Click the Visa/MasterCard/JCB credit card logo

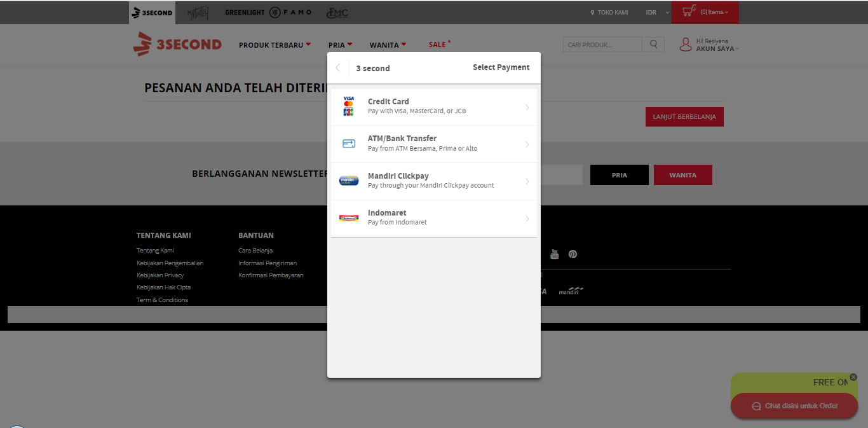[348, 107]
